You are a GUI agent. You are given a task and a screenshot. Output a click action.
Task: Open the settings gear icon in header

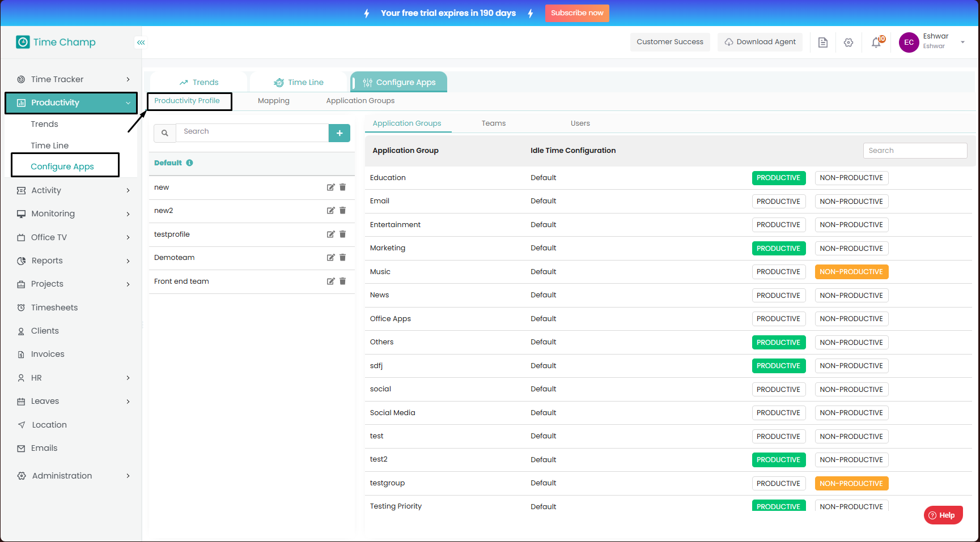(849, 42)
